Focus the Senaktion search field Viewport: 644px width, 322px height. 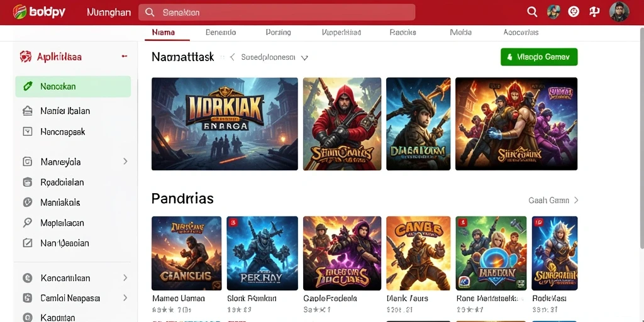click(x=277, y=13)
